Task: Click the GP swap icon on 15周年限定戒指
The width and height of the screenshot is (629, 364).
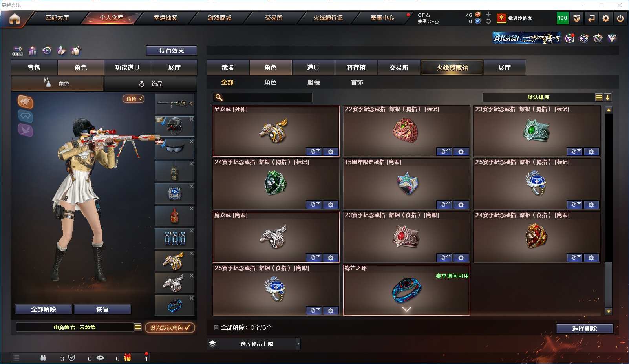Action: (444, 205)
